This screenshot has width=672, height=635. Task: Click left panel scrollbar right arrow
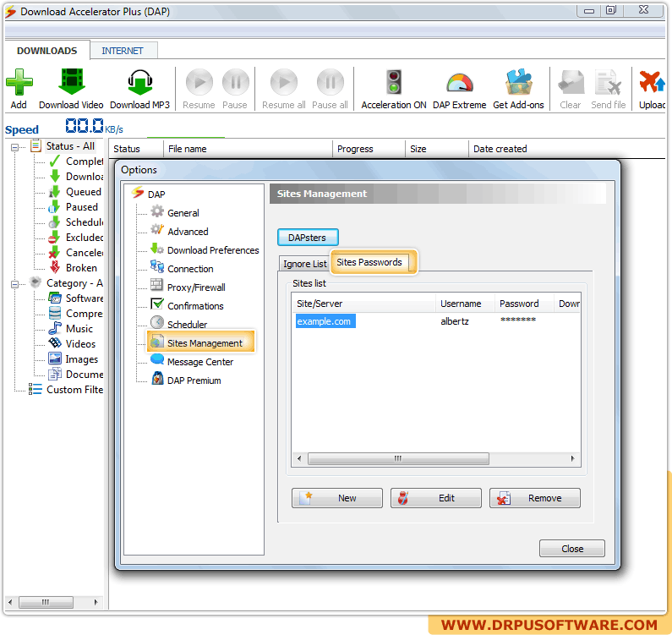(96, 602)
